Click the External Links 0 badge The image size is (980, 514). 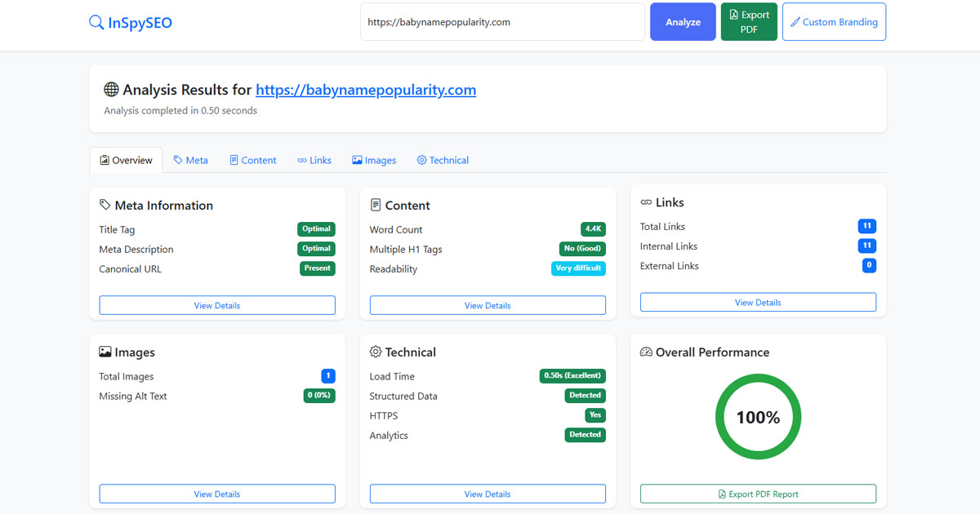point(869,265)
